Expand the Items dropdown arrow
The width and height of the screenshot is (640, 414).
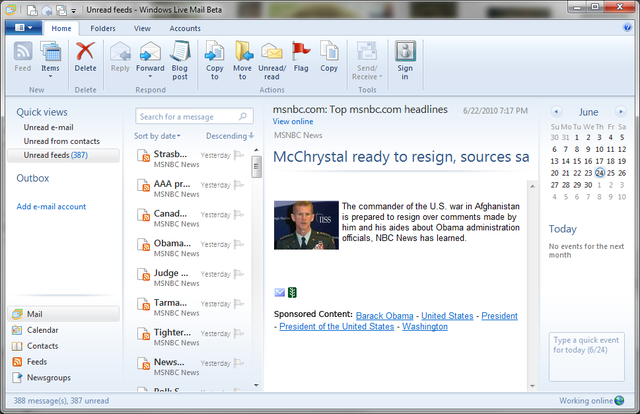pos(50,76)
